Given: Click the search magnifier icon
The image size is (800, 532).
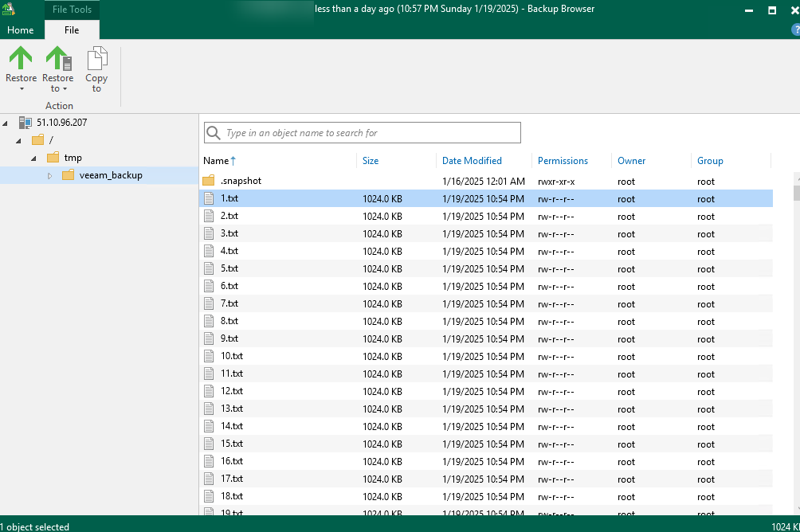Looking at the screenshot, I should (214, 133).
